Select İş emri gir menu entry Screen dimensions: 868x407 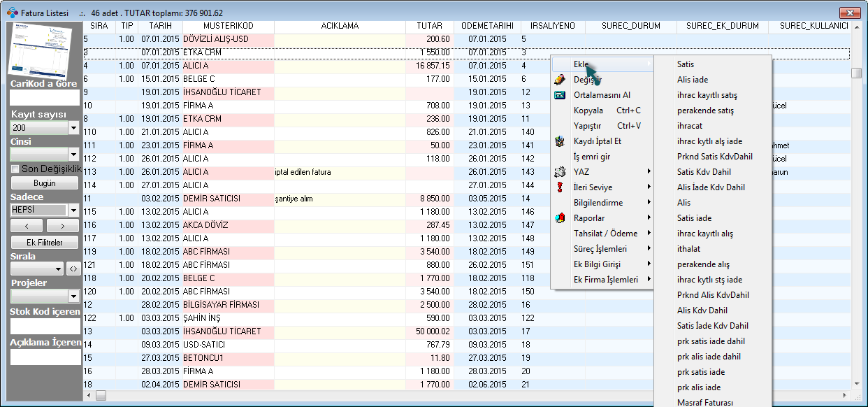click(x=602, y=157)
